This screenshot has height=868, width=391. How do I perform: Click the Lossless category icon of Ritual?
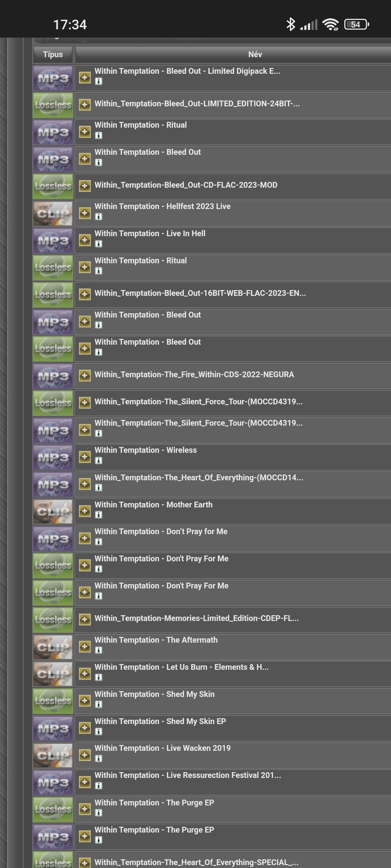click(x=53, y=268)
